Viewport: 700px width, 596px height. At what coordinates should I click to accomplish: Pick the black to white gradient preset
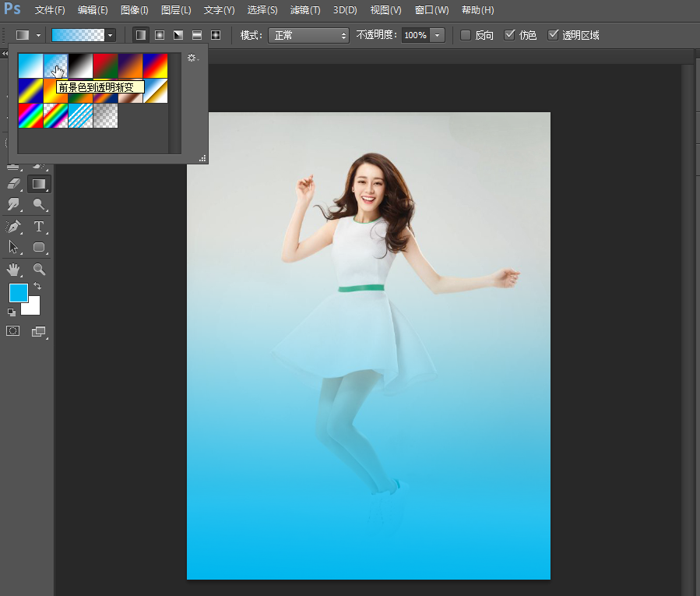pyautogui.click(x=80, y=65)
